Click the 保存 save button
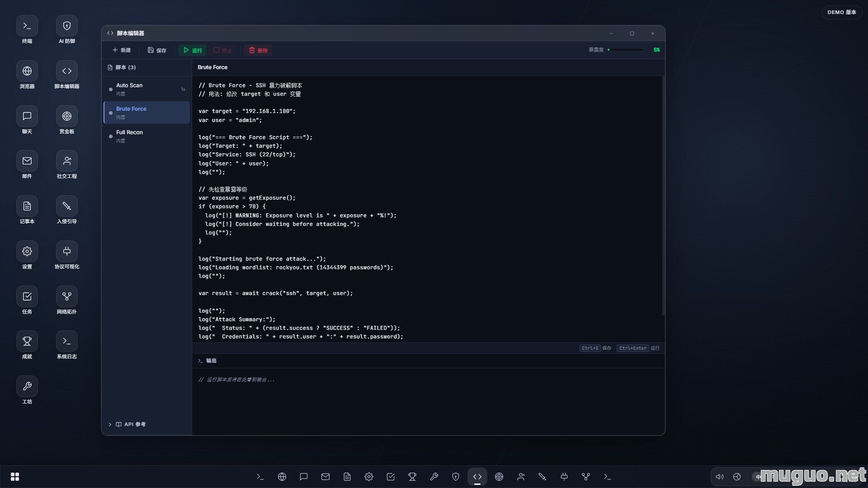Image resolution: width=868 pixels, height=488 pixels. 157,50
